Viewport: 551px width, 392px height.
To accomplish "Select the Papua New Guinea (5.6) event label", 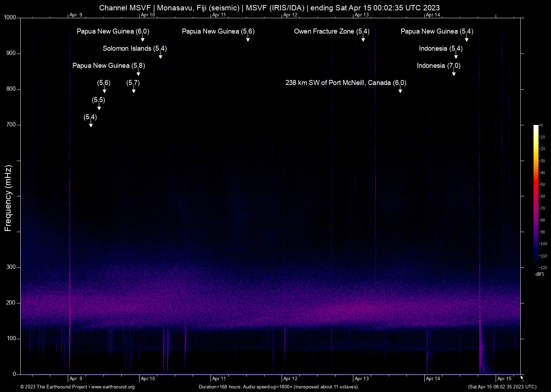I will click(218, 31).
